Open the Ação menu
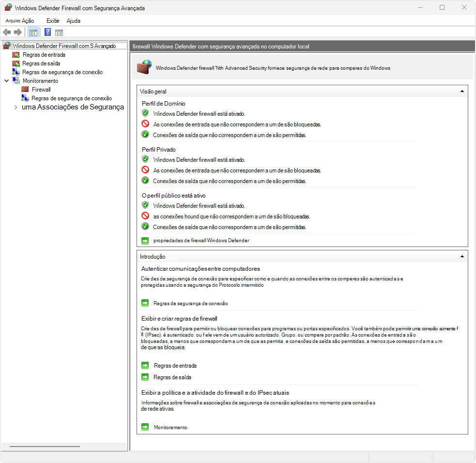The image size is (476, 463). point(28,21)
